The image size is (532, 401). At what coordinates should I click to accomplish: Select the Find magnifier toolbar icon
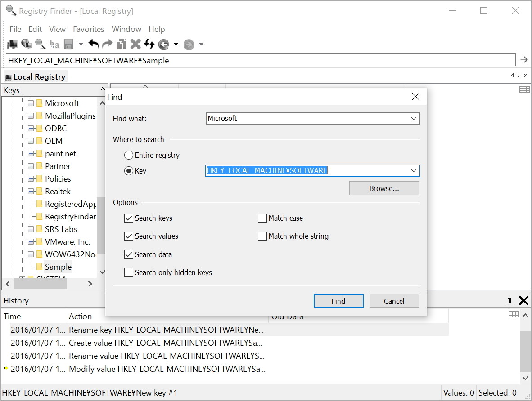40,44
